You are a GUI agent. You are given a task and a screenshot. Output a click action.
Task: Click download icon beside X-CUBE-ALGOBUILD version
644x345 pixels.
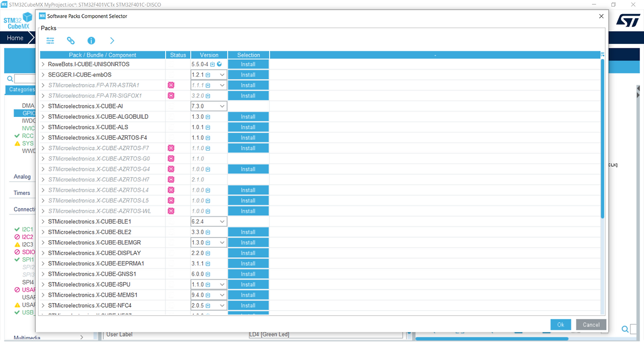(208, 117)
